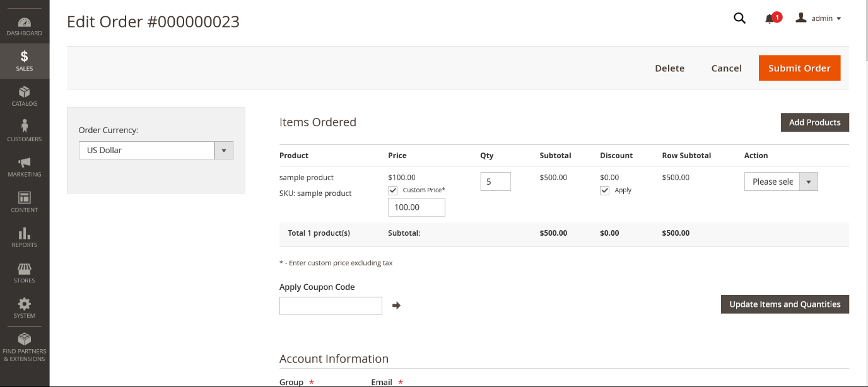Click Update Items and Quantities button
868x387 pixels.
pyautogui.click(x=785, y=304)
